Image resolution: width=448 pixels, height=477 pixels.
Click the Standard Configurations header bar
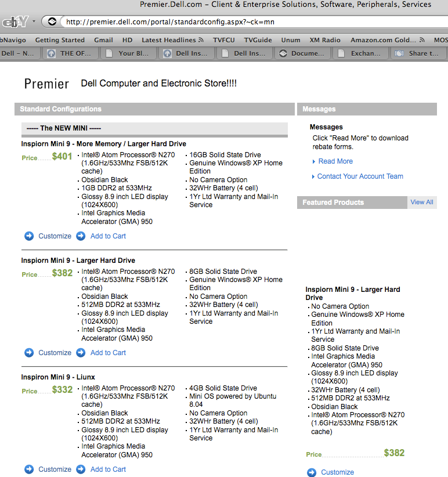[154, 109]
